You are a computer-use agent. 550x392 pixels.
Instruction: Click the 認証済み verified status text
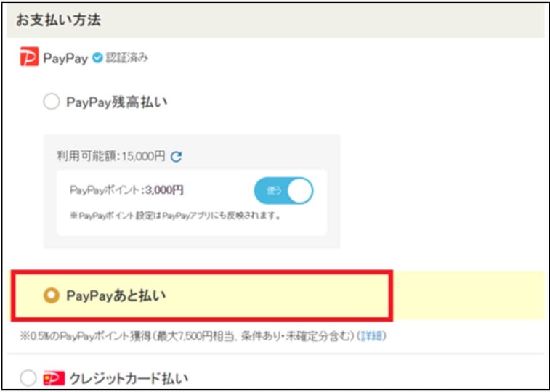[127, 58]
